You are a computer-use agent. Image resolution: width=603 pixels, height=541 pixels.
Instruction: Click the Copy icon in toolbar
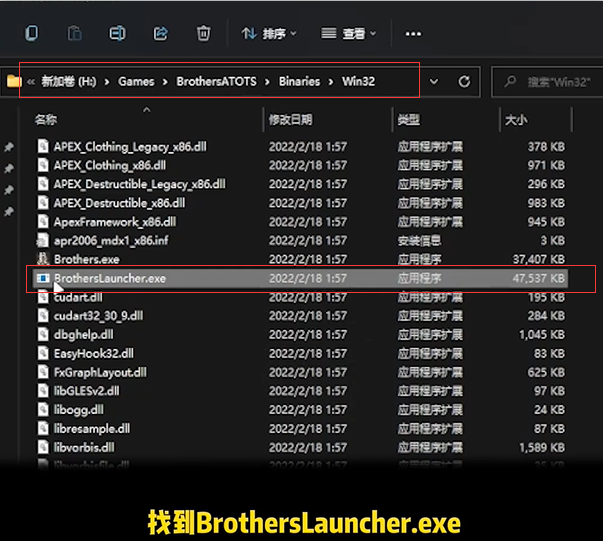[32, 33]
